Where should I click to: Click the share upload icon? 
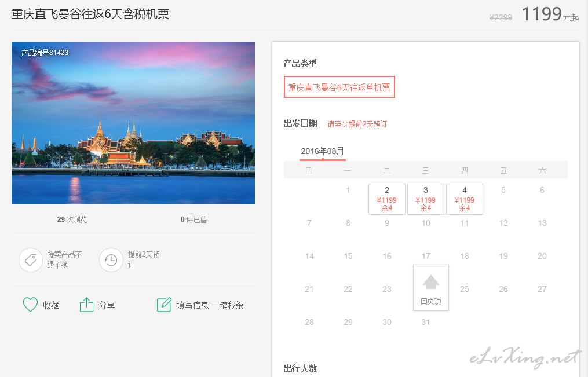[x=87, y=305]
